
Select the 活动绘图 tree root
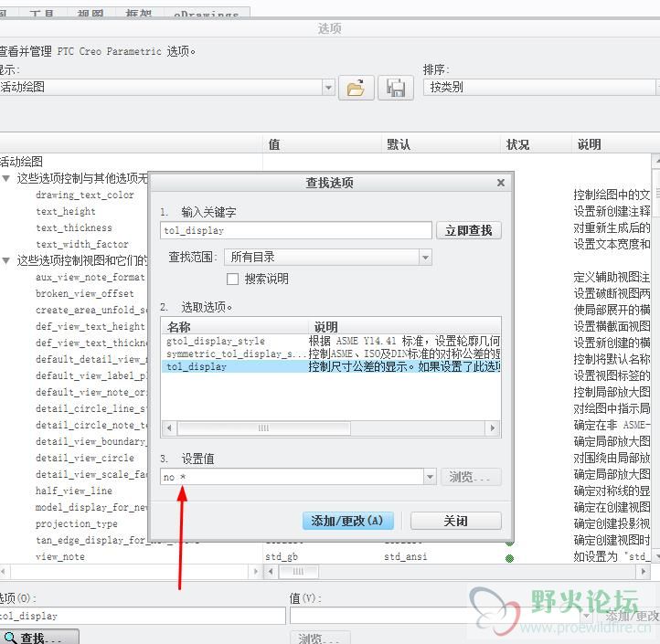coord(21,162)
